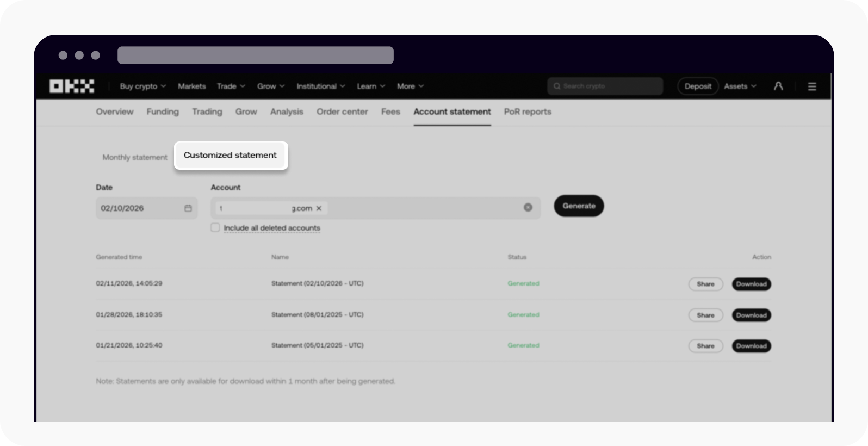Screen dimensions: 868x446
Task: Download the 02/10/2026 statement
Action: (x=751, y=284)
